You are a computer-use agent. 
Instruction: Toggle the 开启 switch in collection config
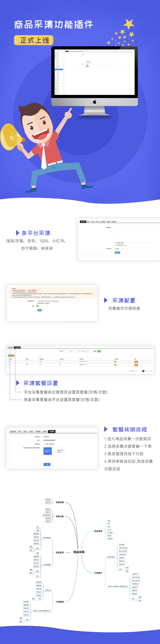38,306
